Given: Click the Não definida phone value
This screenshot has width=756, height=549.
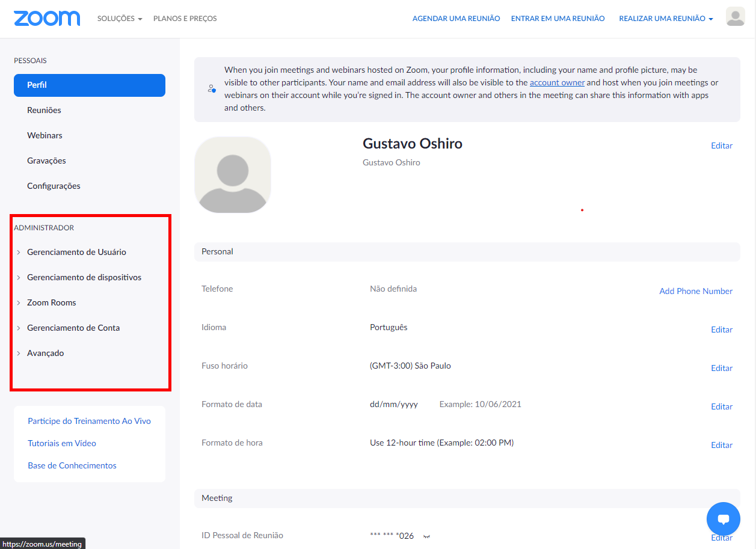Looking at the screenshot, I should [393, 289].
